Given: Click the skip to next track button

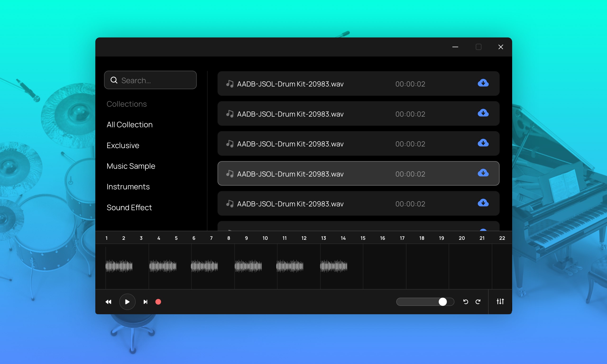Looking at the screenshot, I should click(145, 302).
